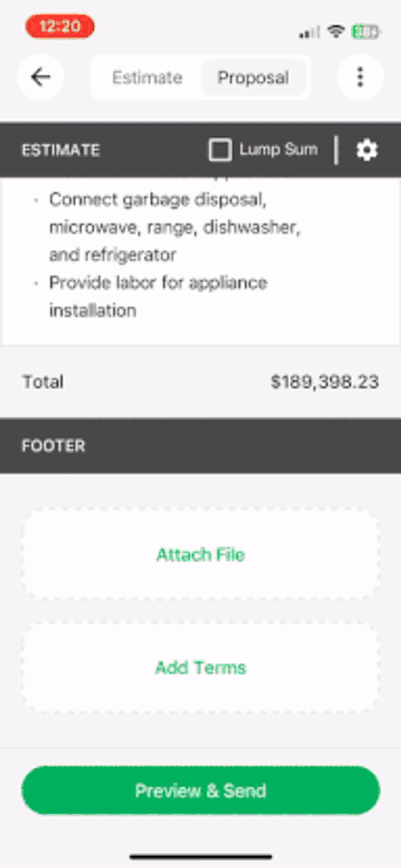Enable the Lump Sum checkbox

tap(221, 149)
